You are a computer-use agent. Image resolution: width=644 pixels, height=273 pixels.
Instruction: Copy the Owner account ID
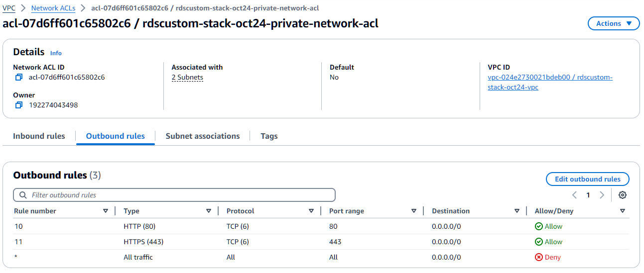(19, 105)
